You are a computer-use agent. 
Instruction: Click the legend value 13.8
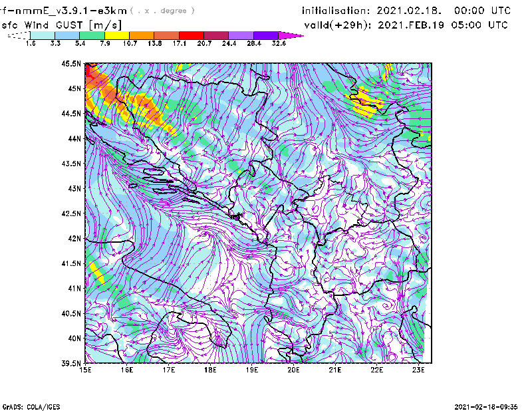155,43
